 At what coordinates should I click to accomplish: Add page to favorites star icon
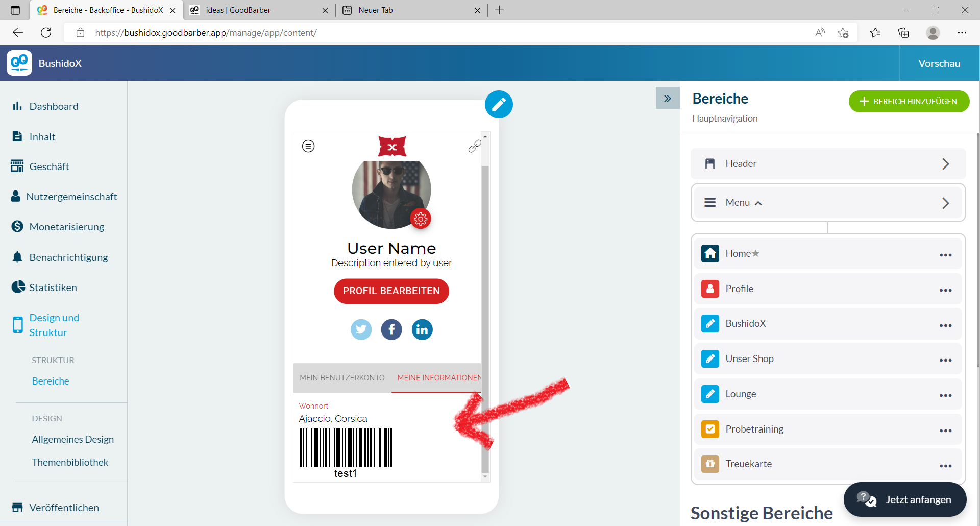pyautogui.click(x=843, y=33)
